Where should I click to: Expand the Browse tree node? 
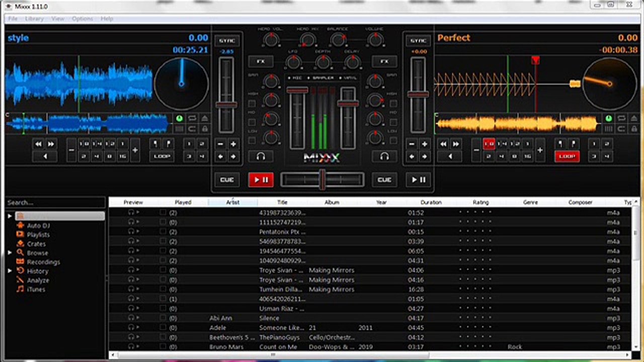tap(10, 252)
